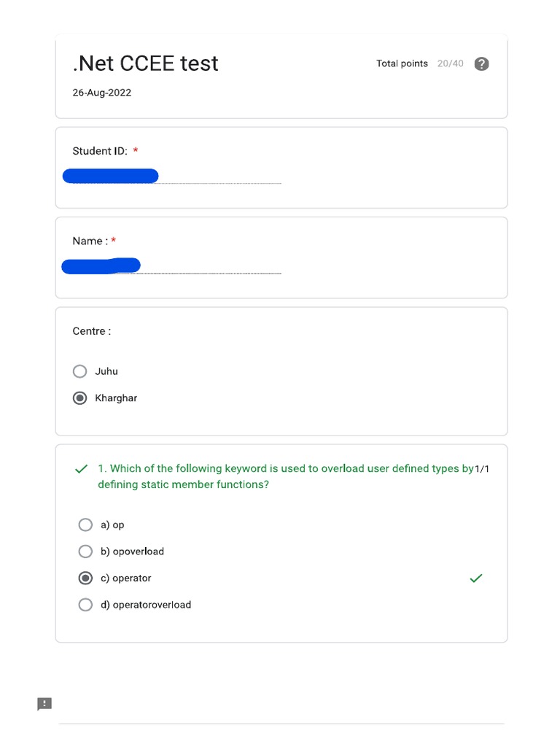Select the Kharghar centre radio button
The image size is (560, 747).
click(x=80, y=398)
